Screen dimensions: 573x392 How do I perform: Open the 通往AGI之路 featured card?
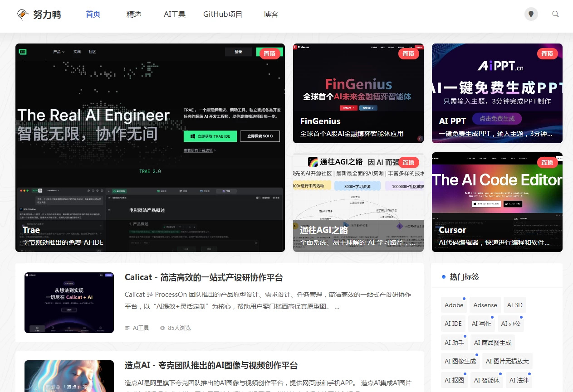358,202
